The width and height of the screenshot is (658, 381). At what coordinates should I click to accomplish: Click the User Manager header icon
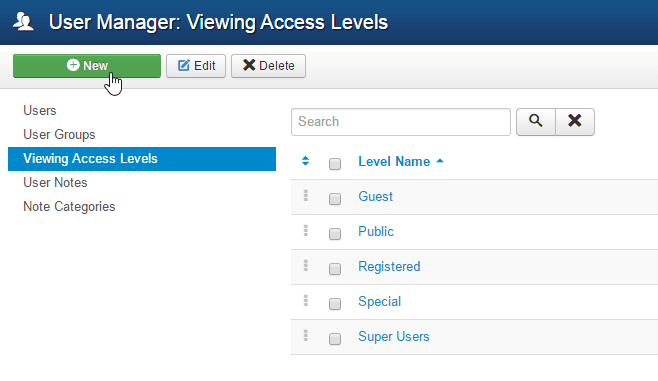point(23,22)
